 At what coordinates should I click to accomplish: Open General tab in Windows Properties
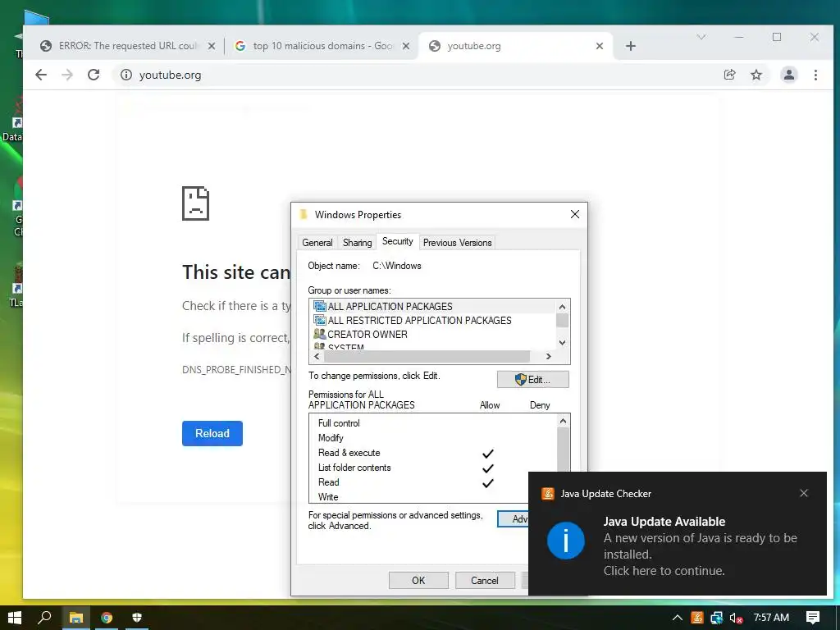tap(317, 243)
